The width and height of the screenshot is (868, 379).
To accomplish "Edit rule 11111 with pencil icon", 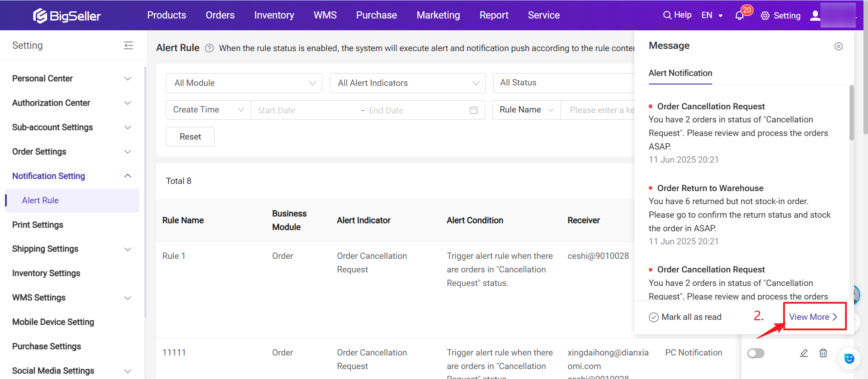I will click(804, 353).
